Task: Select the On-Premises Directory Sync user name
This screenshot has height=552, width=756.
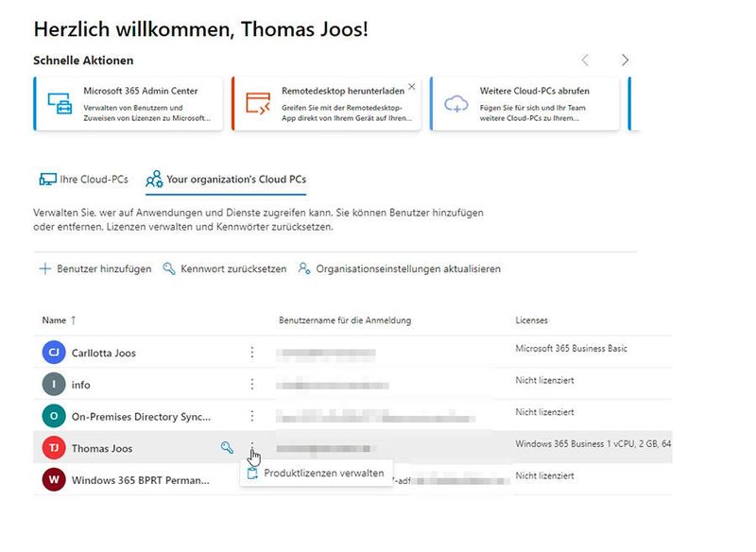Action: 141,417
